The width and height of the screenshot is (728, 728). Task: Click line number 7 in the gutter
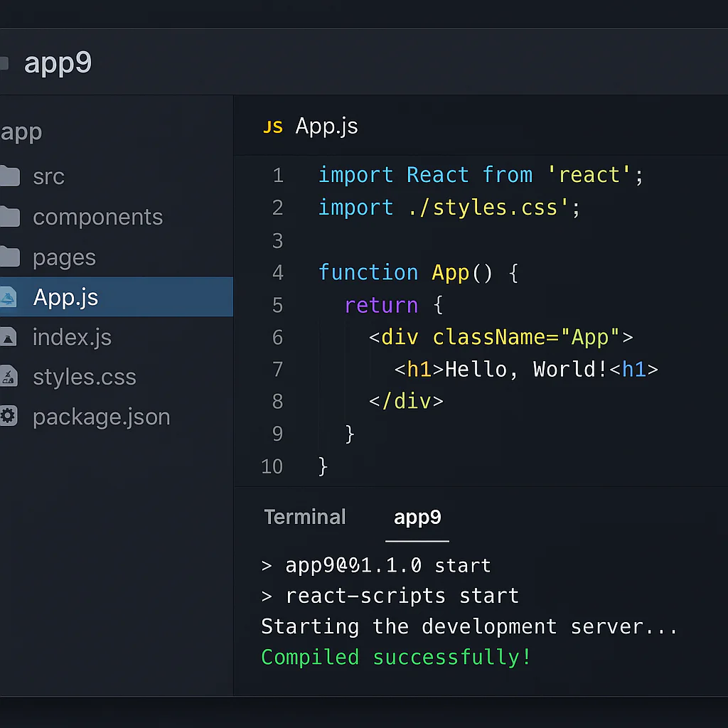(278, 369)
